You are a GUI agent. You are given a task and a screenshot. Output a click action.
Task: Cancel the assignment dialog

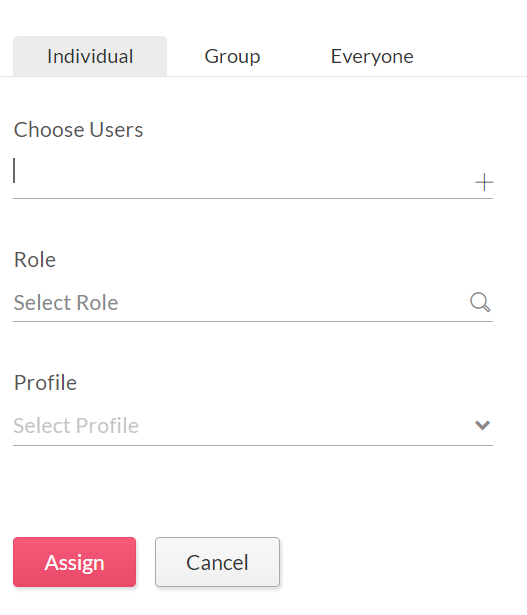[217, 562]
